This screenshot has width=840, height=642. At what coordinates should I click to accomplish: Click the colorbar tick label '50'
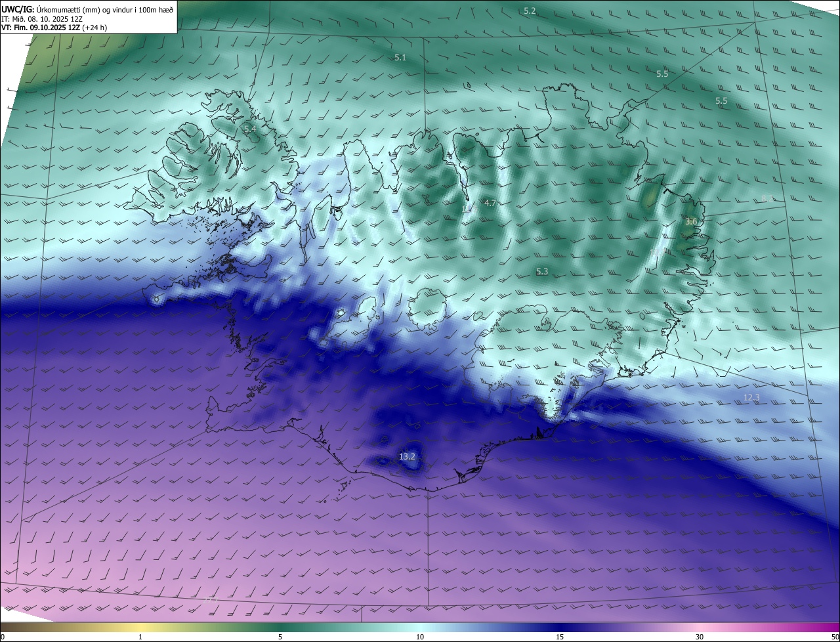(x=835, y=637)
